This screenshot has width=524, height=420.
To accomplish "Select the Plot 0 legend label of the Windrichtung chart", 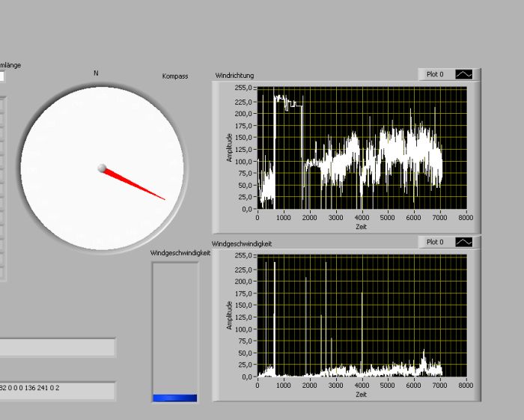I will click(435, 74).
